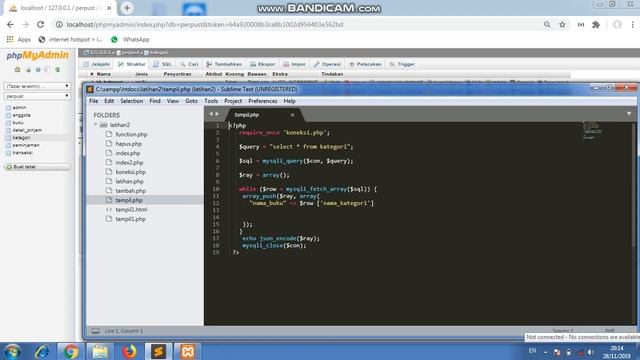The width and height of the screenshot is (640, 360).
Task: Click the phpMyAdmin home icon
Action: [x=18, y=69]
